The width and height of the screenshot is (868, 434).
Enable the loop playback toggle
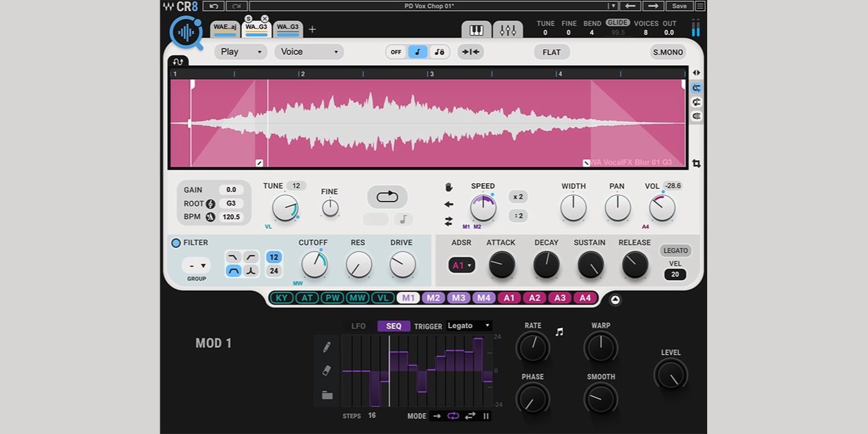(x=387, y=197)
